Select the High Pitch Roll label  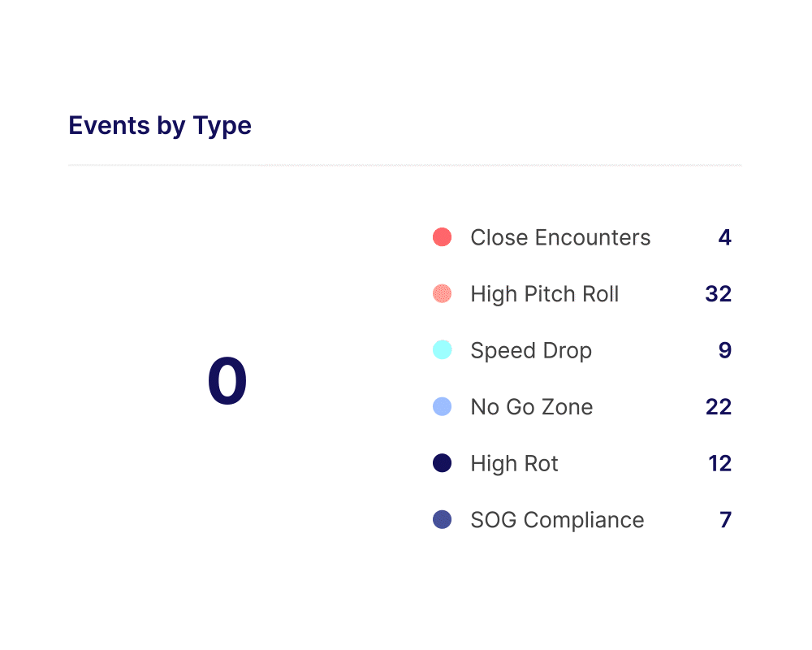coord(544,293)
